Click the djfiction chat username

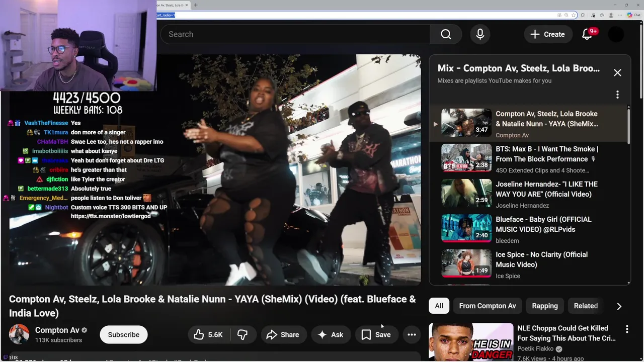57,179
